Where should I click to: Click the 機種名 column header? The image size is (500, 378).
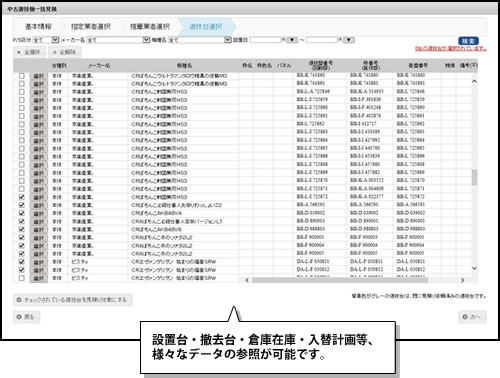[x=184, y=66]
